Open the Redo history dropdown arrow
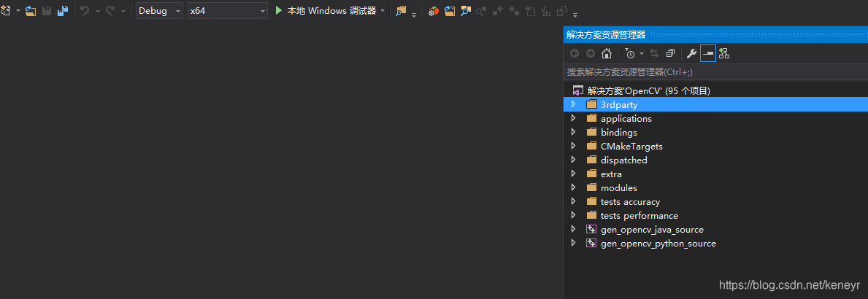 pos(123,11)
